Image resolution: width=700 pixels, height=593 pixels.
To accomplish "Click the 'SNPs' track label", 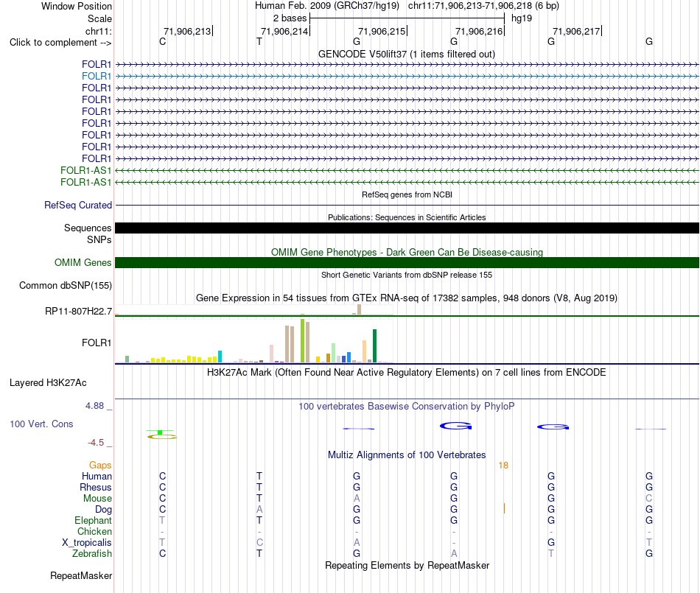I will pos(99,239).
